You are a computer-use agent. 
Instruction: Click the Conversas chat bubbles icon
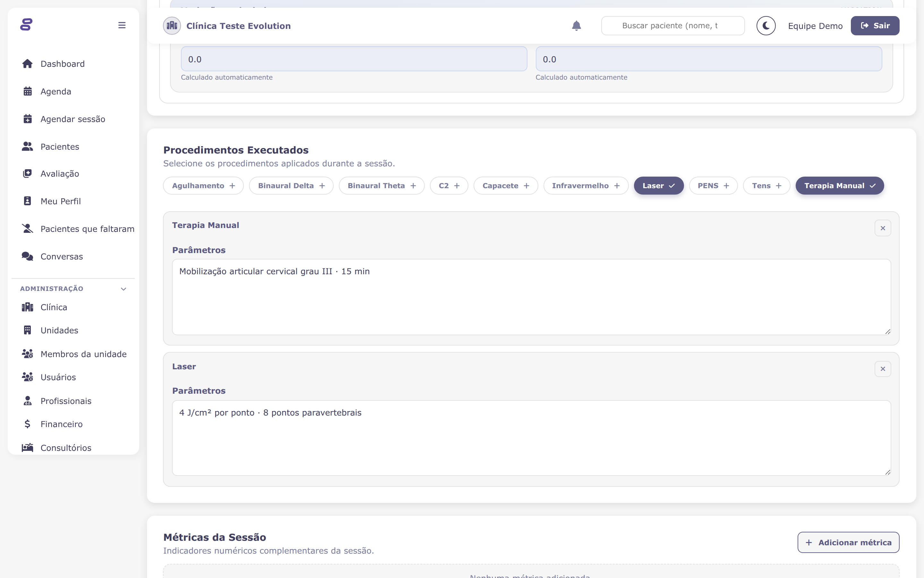[x=28, y=256]
